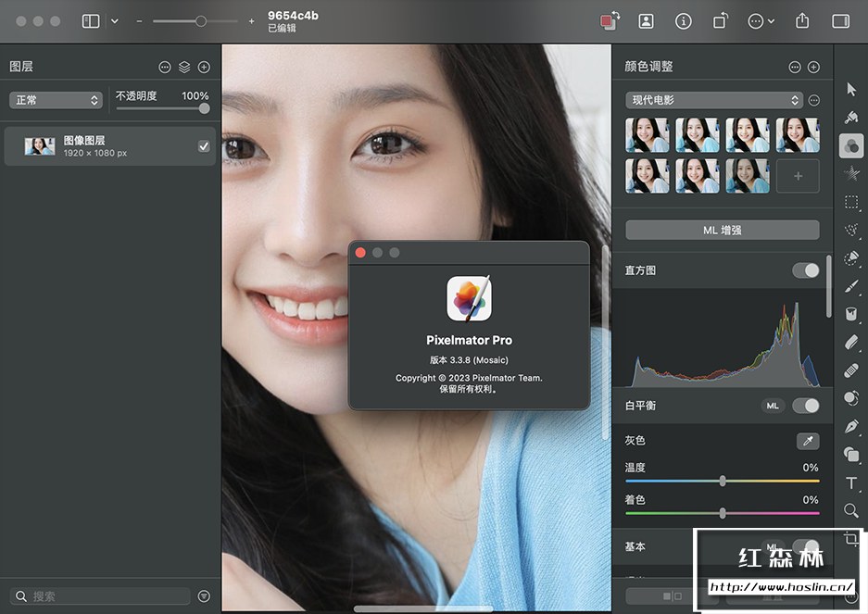
Task: Click the Share icon in toolbar
Action: (803, 20)
